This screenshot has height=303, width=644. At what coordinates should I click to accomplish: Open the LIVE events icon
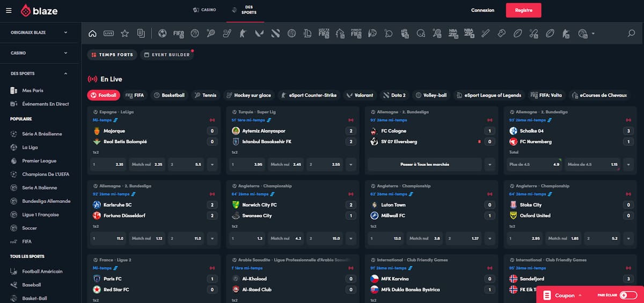[x=108, y=33]
